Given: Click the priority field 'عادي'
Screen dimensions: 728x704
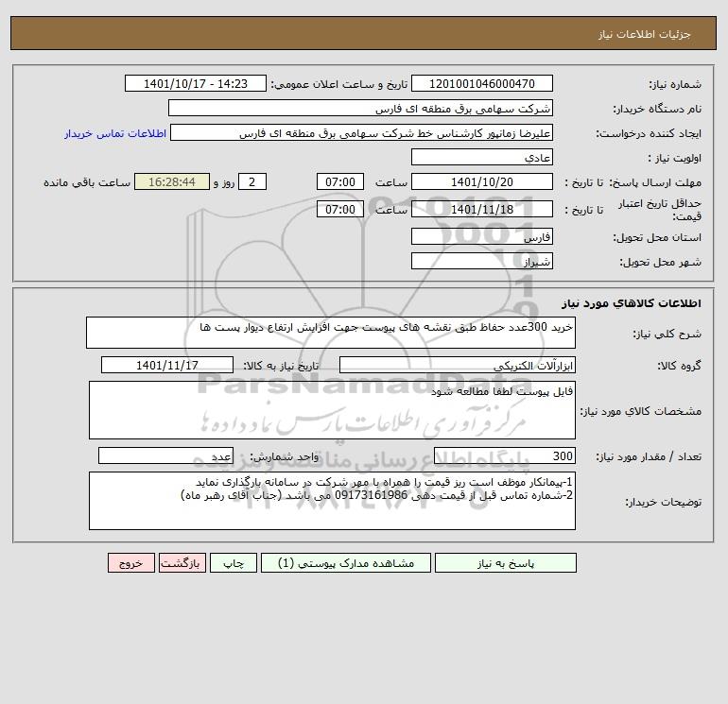Looking at the screenshot, I should (482, 157).
